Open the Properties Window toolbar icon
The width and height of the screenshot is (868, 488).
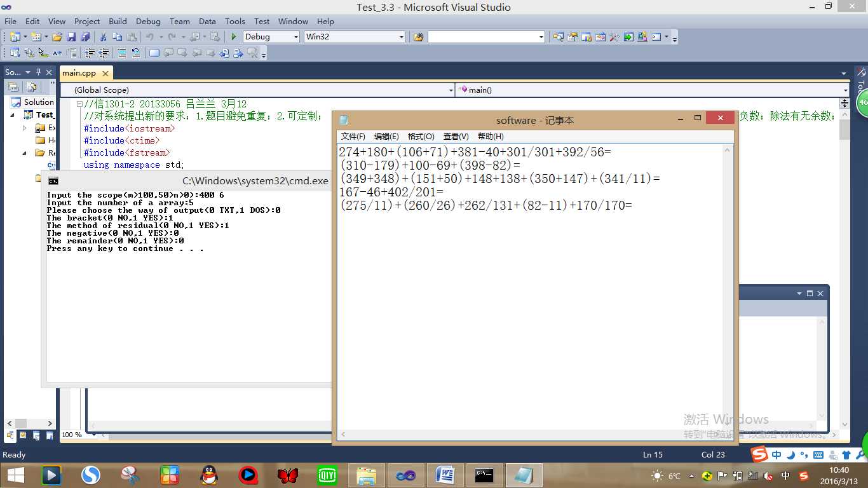pos(572,37)
